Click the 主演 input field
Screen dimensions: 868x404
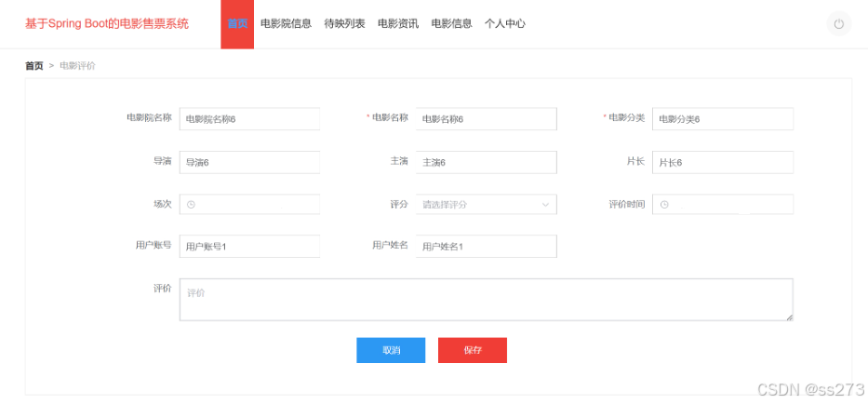(486, 162)
